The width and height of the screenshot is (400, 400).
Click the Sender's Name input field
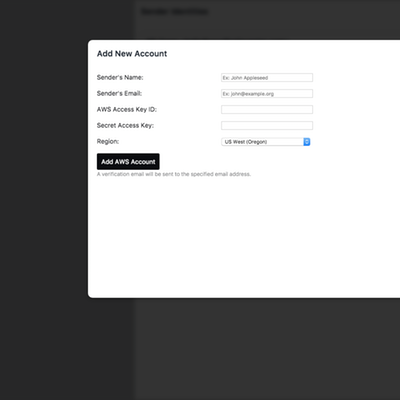coord(267,78)
